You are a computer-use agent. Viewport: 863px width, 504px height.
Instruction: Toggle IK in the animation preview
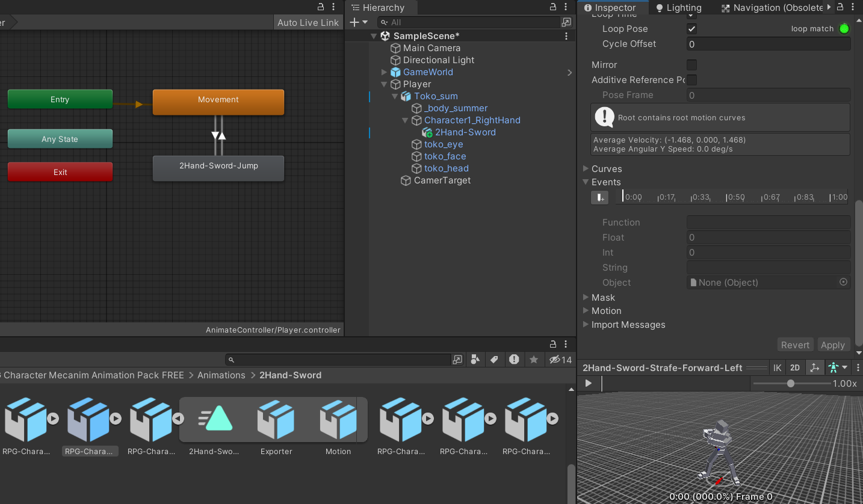[778, 367]
